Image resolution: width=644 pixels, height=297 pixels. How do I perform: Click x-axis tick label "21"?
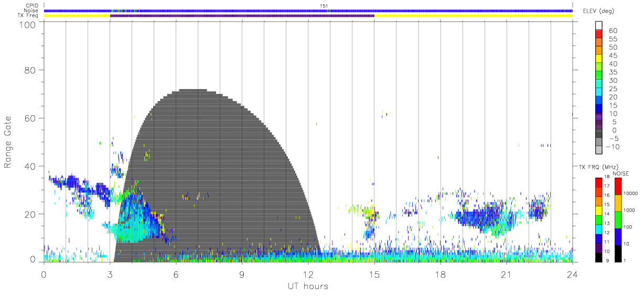coord(506,274)
